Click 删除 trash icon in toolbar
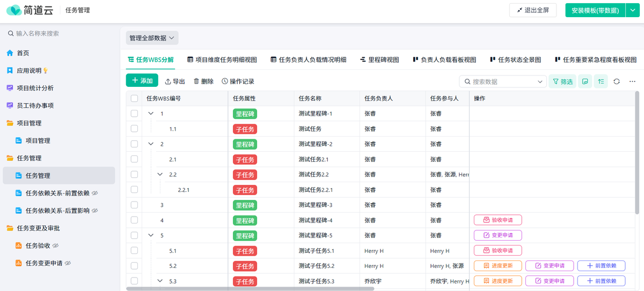644x291 pixels. 203,81
